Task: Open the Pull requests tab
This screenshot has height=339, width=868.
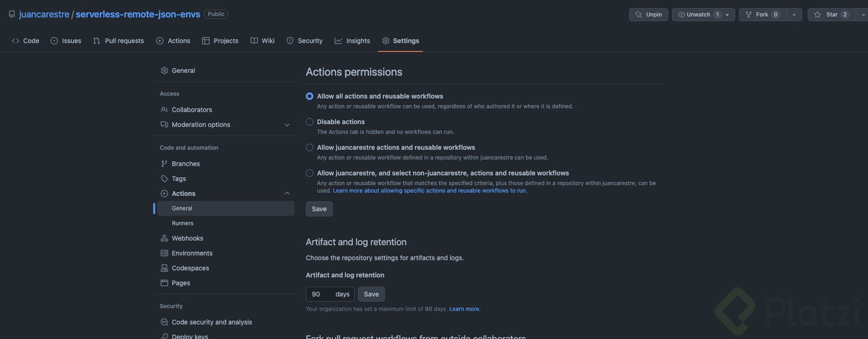Action: coord(118,41)
